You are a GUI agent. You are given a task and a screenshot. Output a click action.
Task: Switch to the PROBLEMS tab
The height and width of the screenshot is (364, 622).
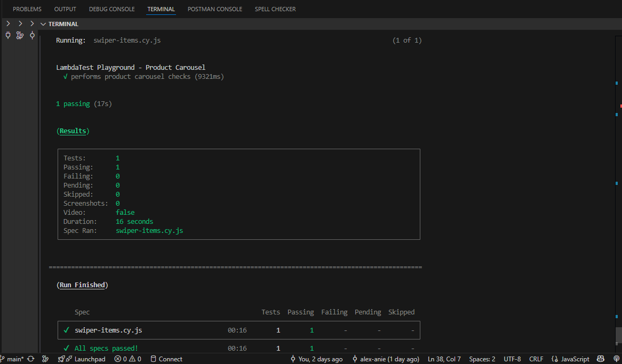point(27,9)
